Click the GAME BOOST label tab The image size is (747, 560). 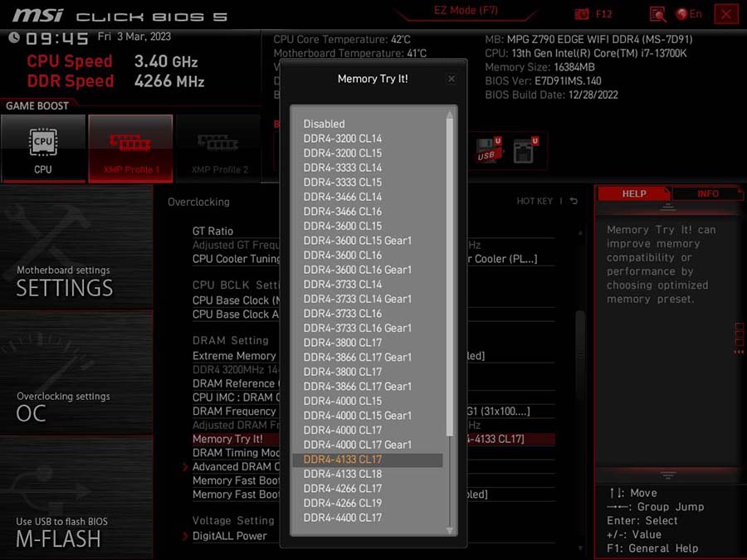(37, 105)
